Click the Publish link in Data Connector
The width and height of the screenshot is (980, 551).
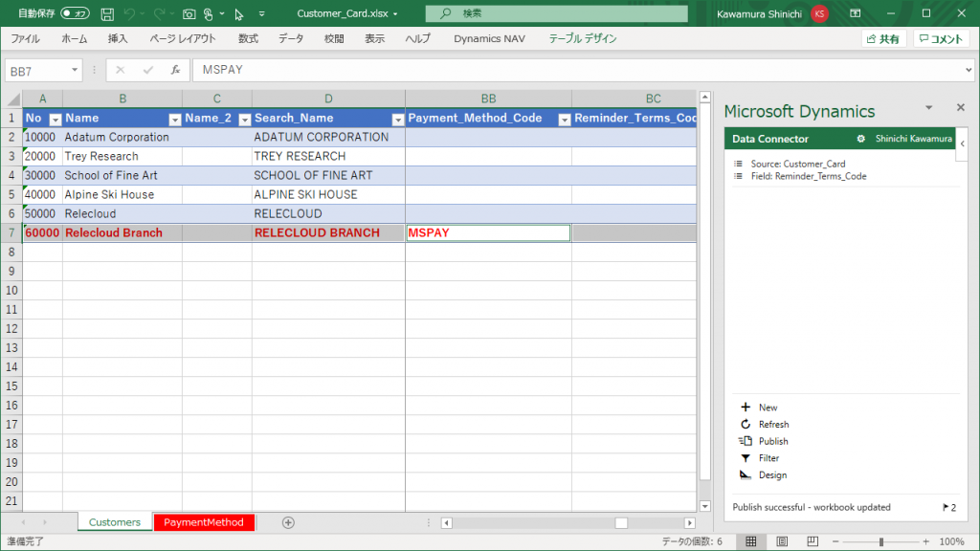[773, 441]
